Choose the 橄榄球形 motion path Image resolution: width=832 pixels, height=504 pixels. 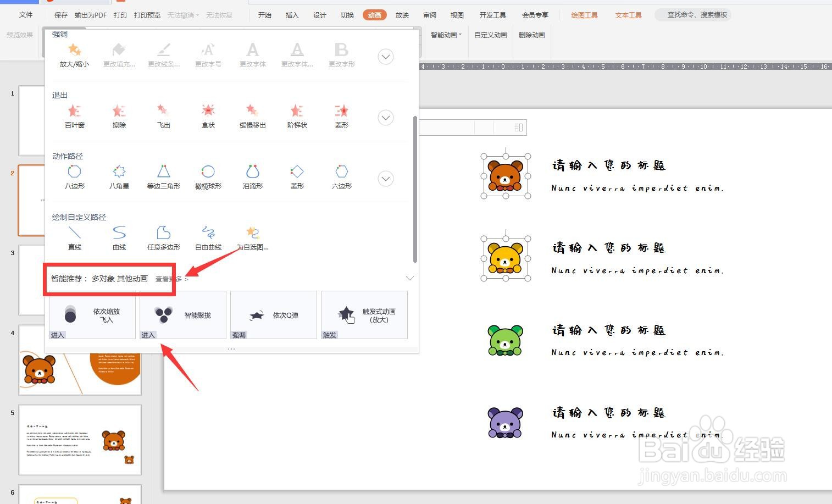pyautogui.click(x=208, y=178)
